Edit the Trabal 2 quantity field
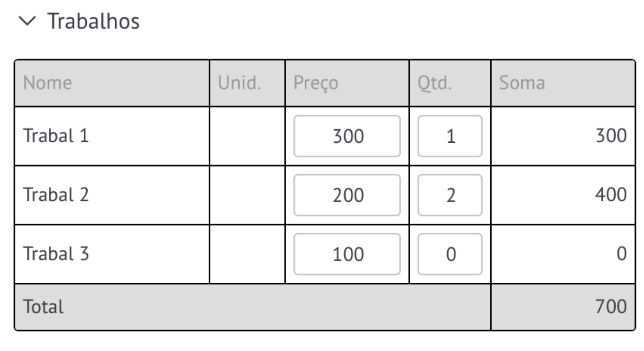The image size is (644, 351). (450, 195)
